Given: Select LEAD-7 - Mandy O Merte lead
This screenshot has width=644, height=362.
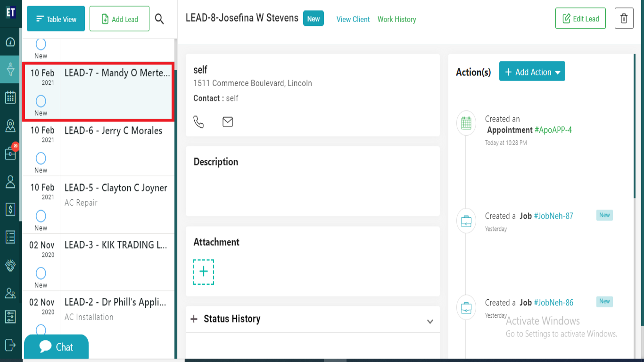Looking at the screenshot, I should pyautogui.click(x=98, y=91).
